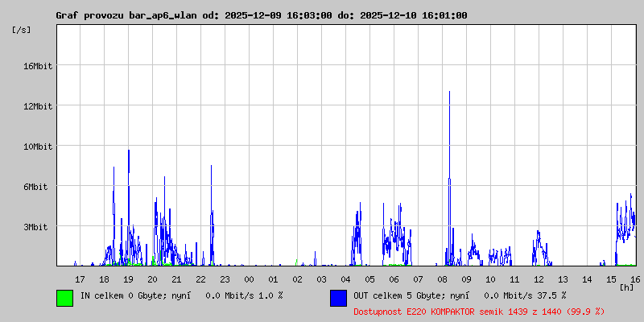Click the blue OUT legend color square
This screenshot has height=322, width=644.
[x=338, y=297]
